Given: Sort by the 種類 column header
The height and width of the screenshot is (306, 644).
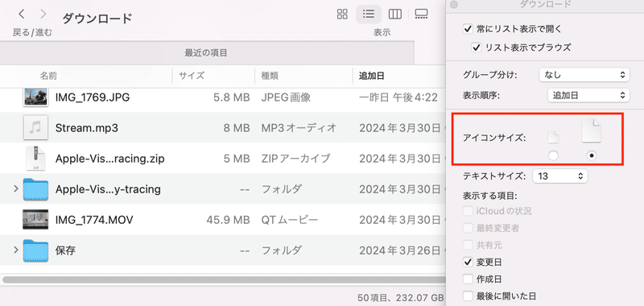Looking at the screenshot, I should point(270,76).
